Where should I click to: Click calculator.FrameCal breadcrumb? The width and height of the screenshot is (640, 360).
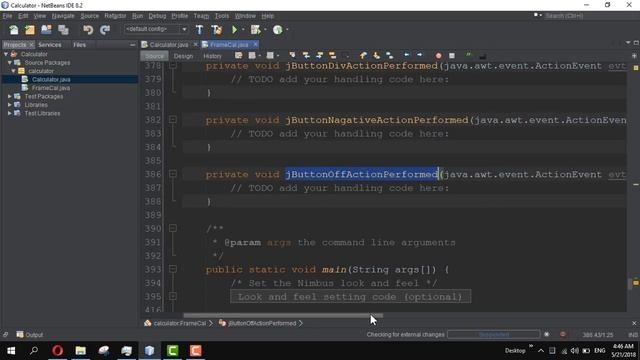[x=180, y=323]
